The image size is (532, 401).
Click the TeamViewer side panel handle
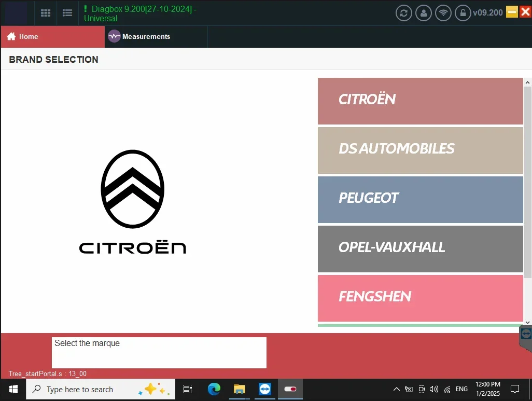[526, 339]
